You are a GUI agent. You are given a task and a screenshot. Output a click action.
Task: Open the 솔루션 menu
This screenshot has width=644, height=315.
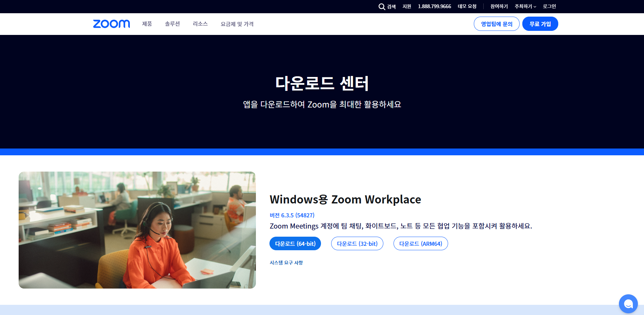point(172,24)
